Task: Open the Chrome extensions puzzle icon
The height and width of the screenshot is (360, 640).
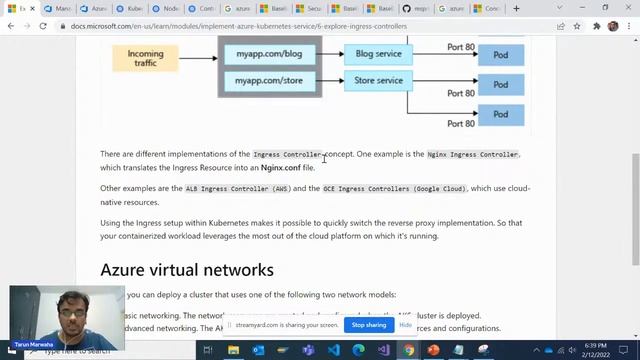Action: (x=596, y=26)
